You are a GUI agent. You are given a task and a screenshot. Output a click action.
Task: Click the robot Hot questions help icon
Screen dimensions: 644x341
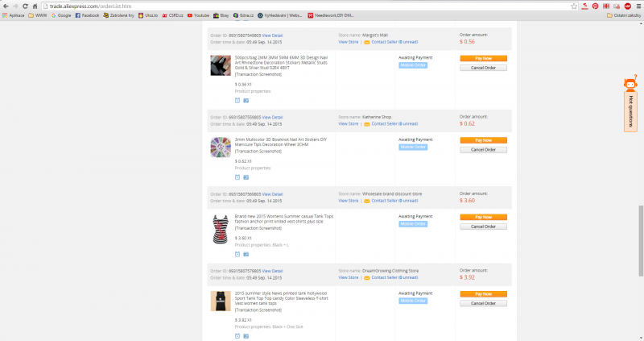click(631, 85)
